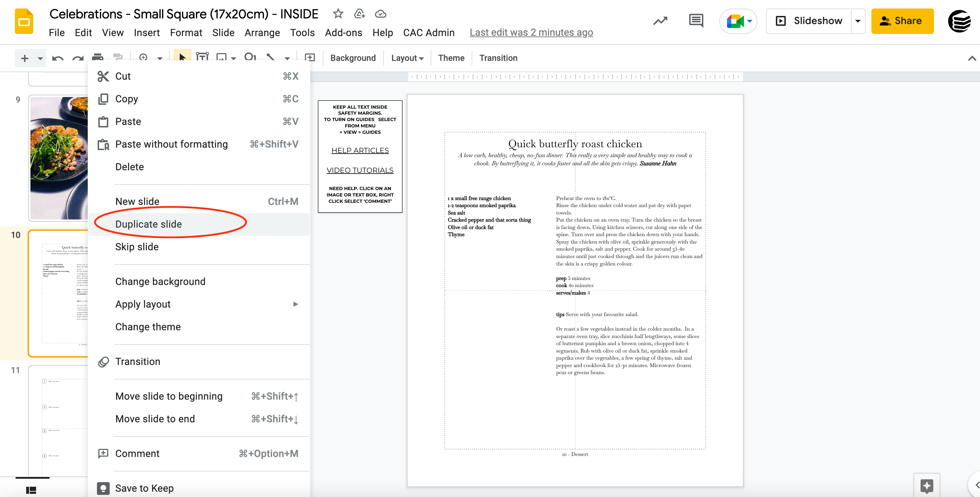The image size is (980, 497).
Task: Start a Google Meet call from the toolbar
Action: pos(736,21)
